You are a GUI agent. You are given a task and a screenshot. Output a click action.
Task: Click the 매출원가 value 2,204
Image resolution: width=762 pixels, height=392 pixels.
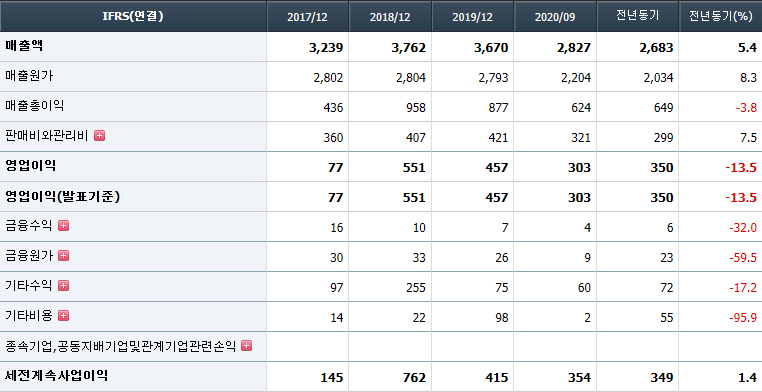click(576, 78)
